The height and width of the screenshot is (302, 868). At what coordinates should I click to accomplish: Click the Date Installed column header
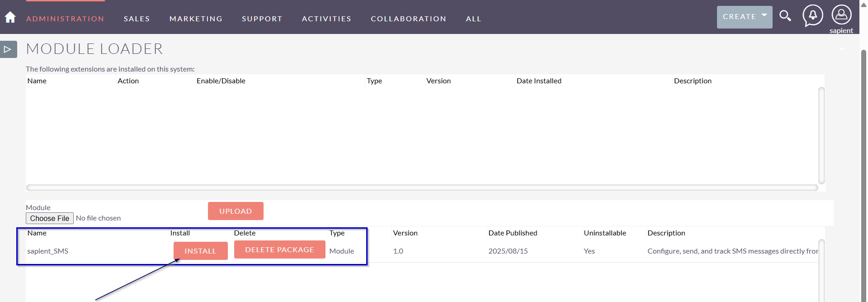coord(539,81)
